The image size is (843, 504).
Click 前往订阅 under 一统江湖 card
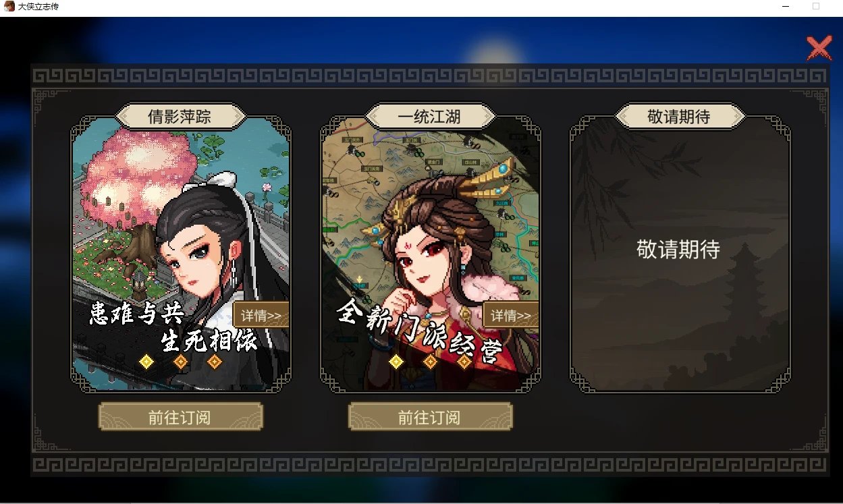tap(430, 417)
